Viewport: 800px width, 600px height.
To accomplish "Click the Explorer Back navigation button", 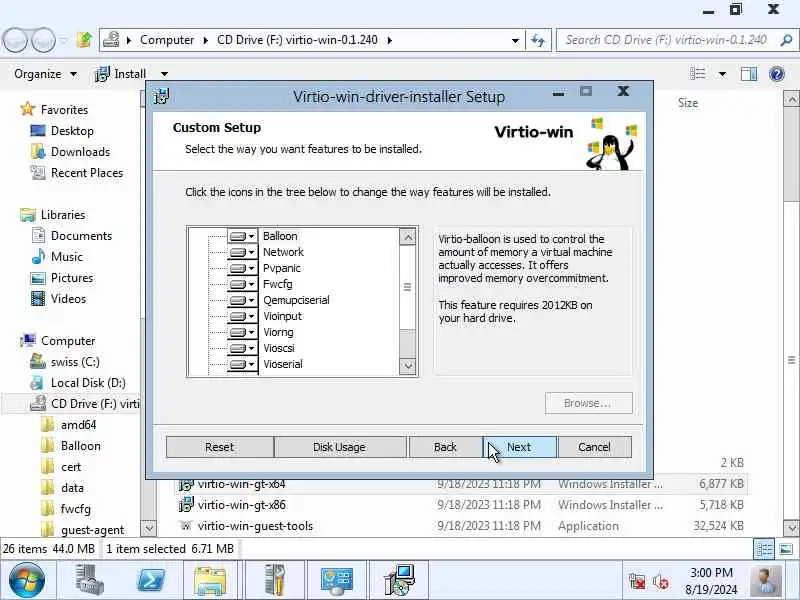I will pyautogui.click(x=15, y=40).
